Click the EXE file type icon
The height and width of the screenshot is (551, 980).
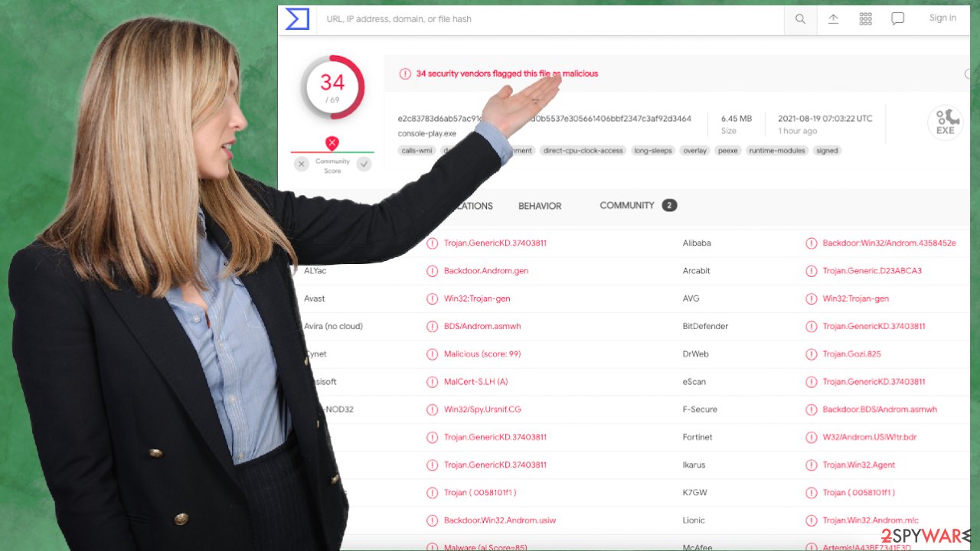[x=945, y=122]
